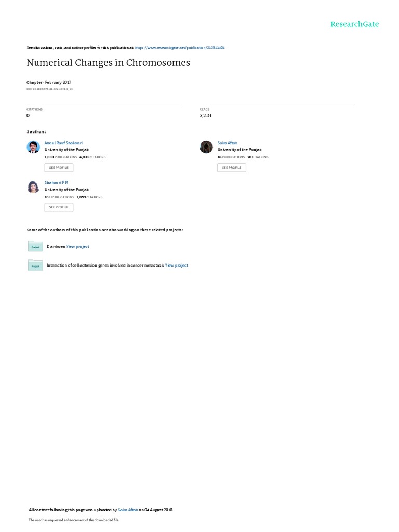399x532 pixels.
Task: Click the title Numerical Changes in Chromosomes
Action: [x=108, y=63]
